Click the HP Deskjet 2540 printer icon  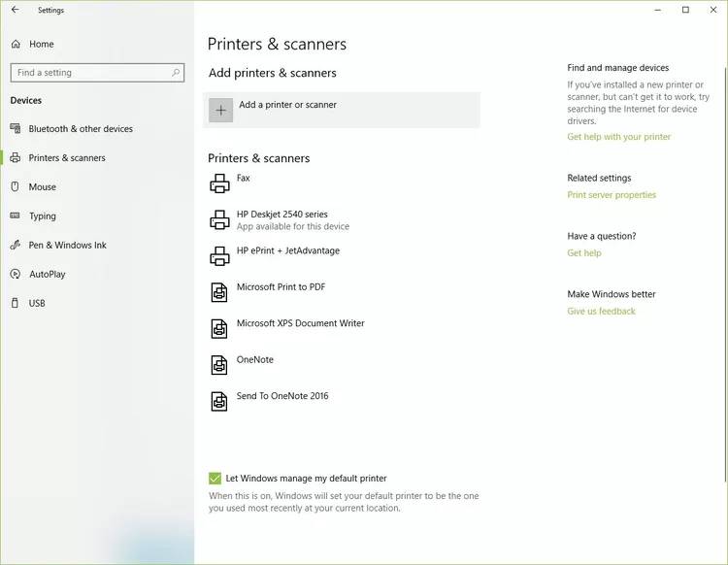coord(219,219)
